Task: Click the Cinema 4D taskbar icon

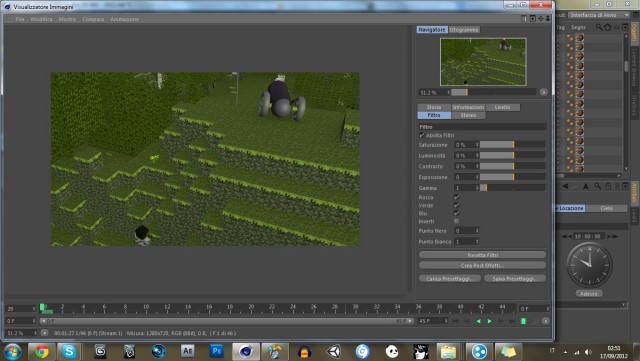Action: 246,351
